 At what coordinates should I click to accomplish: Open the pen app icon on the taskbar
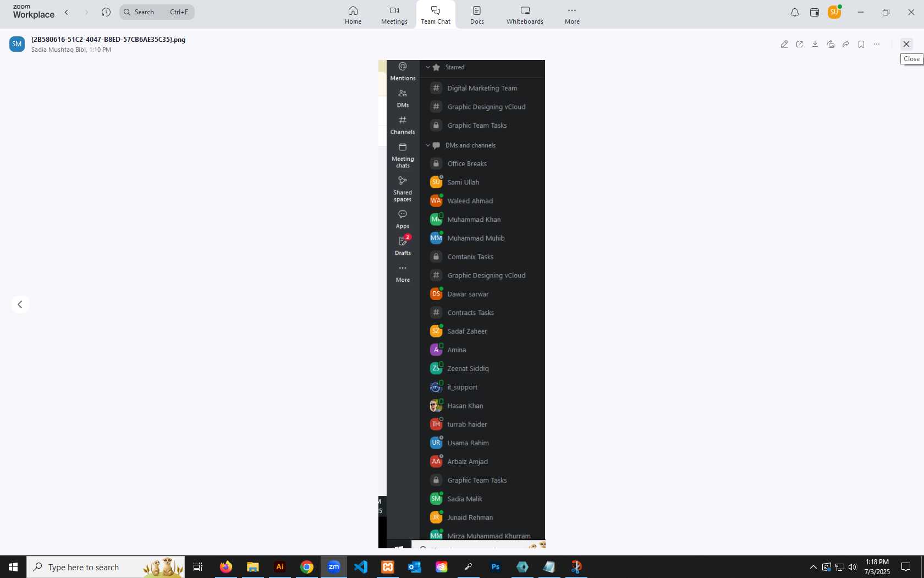469,567
